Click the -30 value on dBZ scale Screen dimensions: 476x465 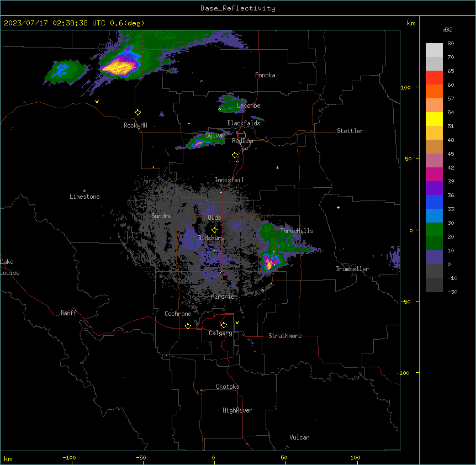pyautogui.click(x=452, y=292)
